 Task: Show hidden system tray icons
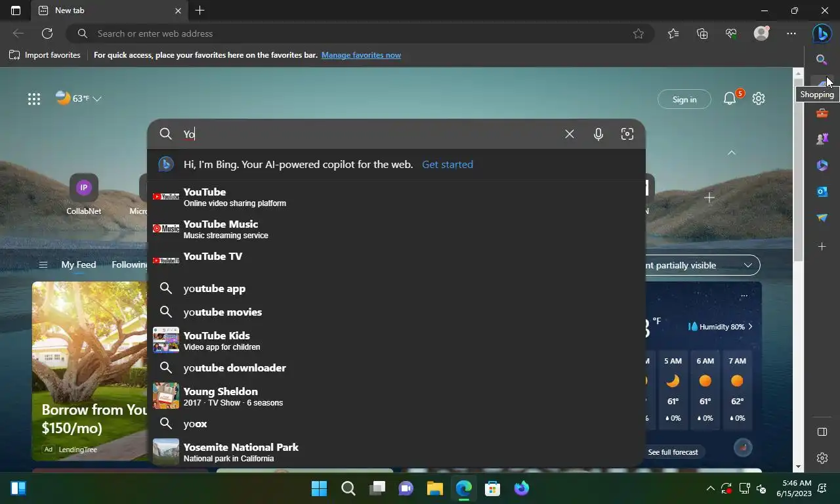(710, 488)
